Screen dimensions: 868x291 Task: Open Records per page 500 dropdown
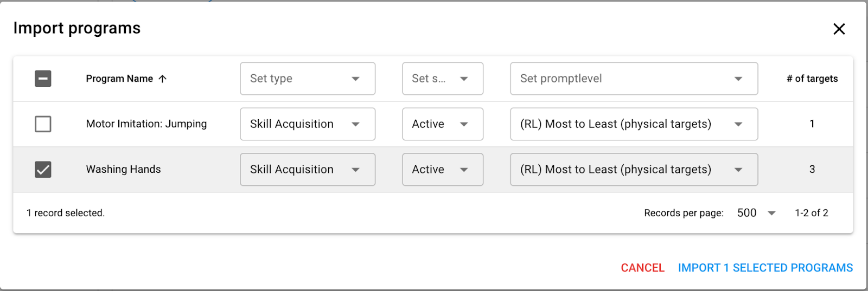click(756, 213)
